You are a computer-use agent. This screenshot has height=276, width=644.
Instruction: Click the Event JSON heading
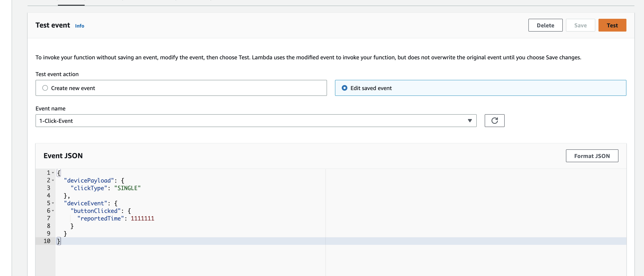point(63,156)
